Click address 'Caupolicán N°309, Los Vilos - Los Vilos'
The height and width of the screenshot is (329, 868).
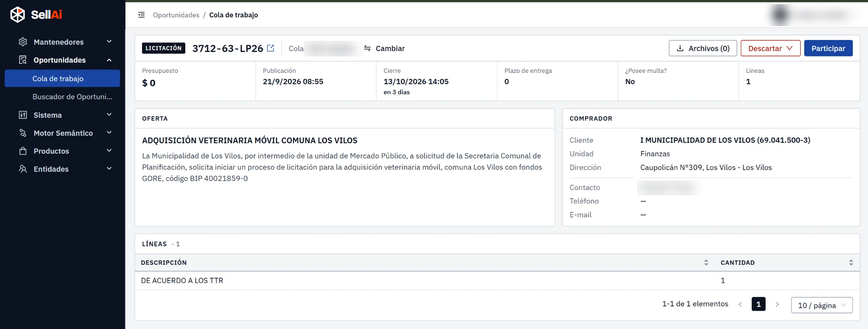pos(706,168)
